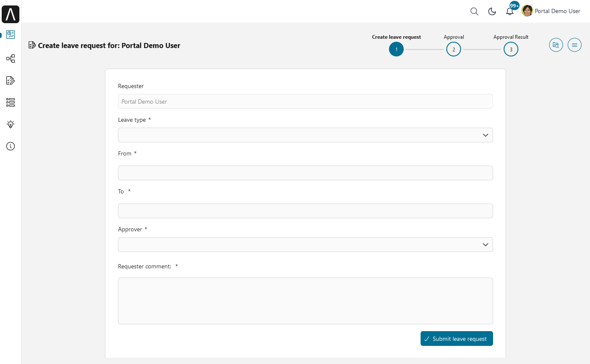Click the form icon beside the page title

[32, 45]
